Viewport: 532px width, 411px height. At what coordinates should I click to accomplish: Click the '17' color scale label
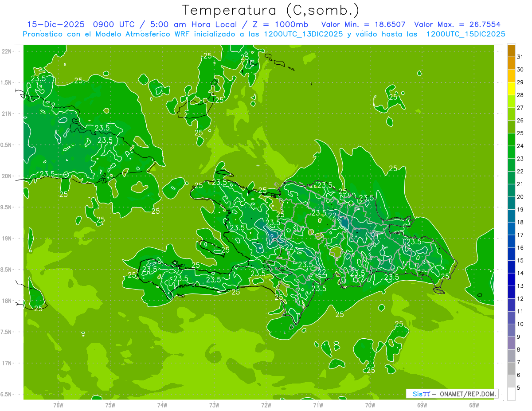tap(520, 235)
